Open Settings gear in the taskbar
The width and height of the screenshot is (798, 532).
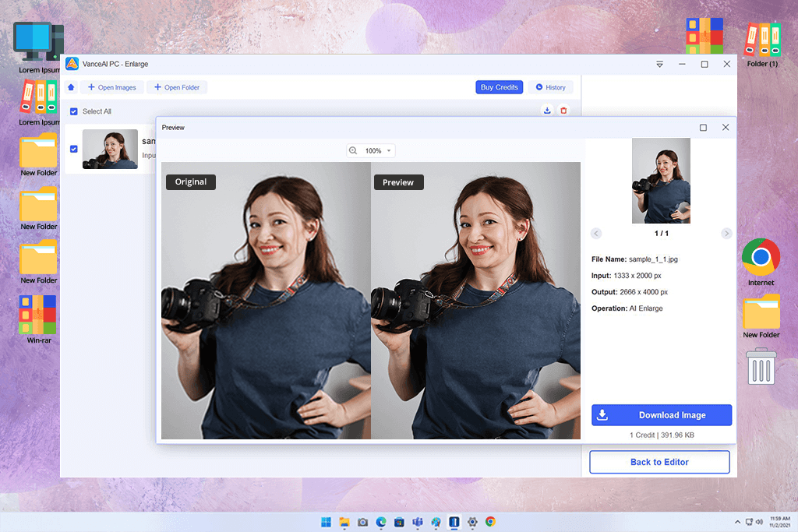[472, 522]
